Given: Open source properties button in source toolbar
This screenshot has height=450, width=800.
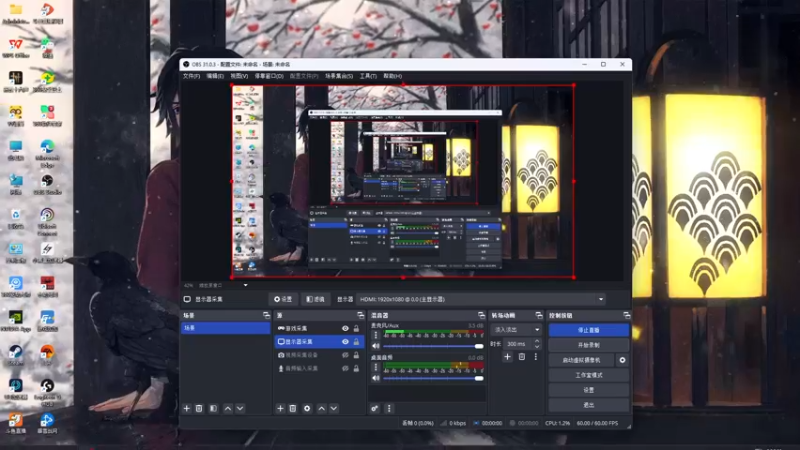Looking at the screenshot, I should click(283, 299).
